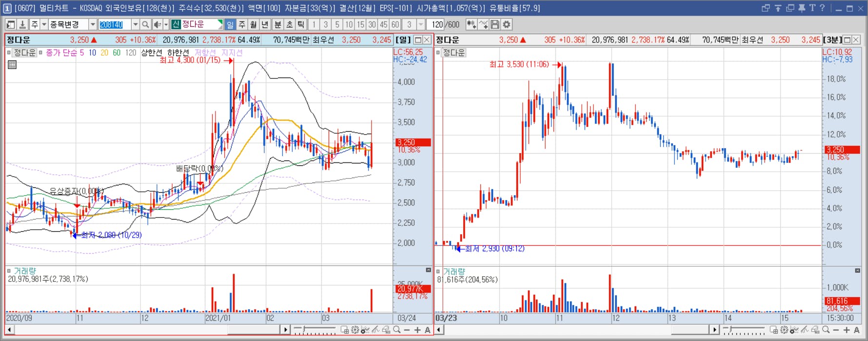Click the auto-fit A icon under right chart

[x=857, y=330]
